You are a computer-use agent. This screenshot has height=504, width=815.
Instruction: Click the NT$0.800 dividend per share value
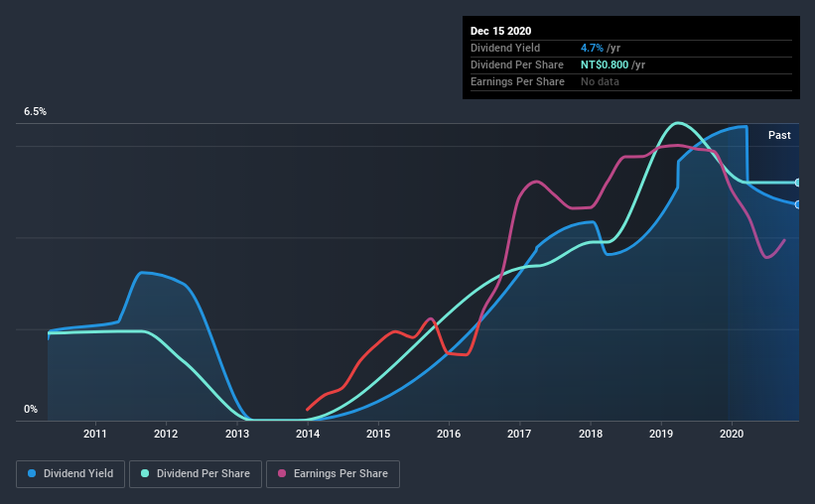point(605,64)
